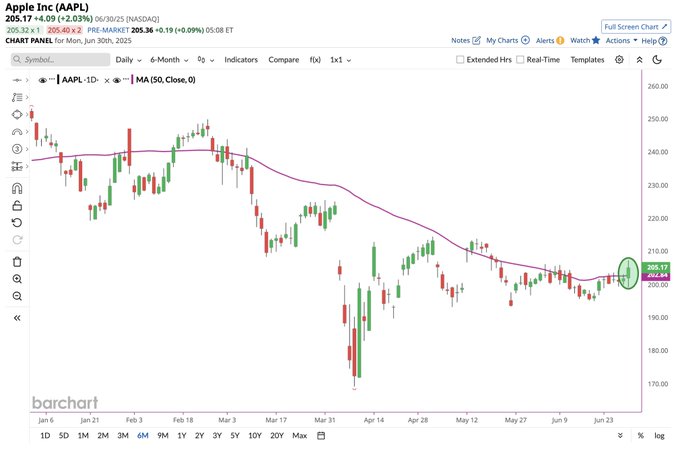Open the date range calendar icon

[321, 436]
